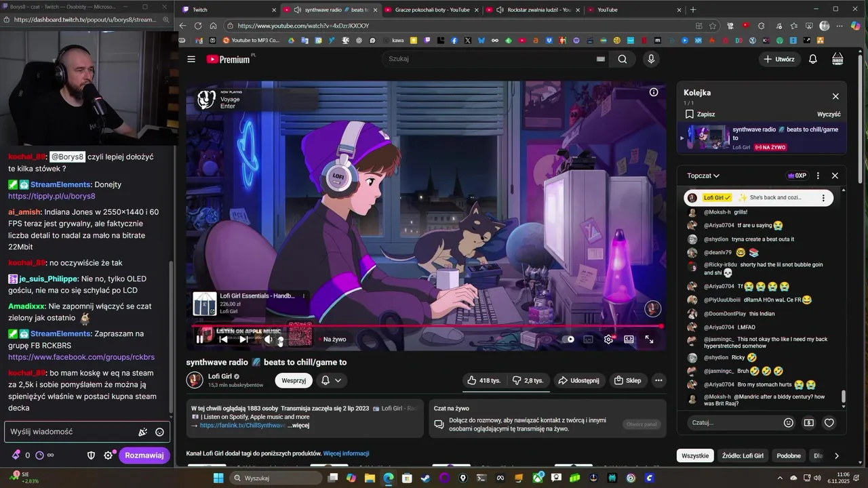Open player settings gear
868x488 pixels.
[608, 340]
